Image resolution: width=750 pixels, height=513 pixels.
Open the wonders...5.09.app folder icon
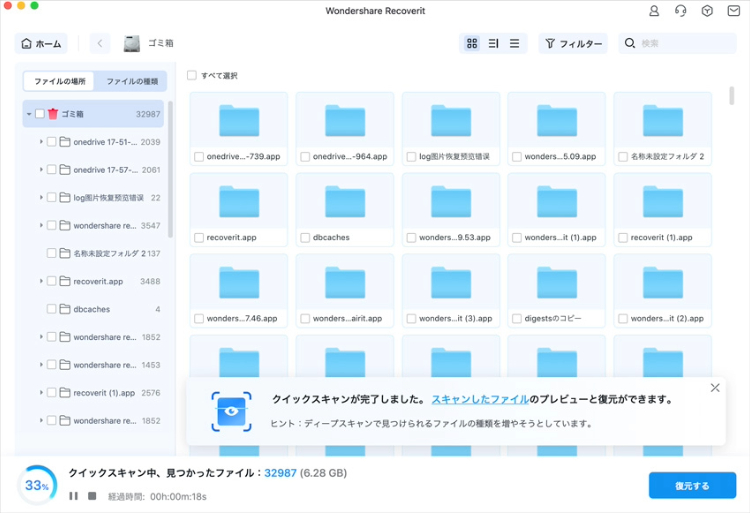point(557,121)
